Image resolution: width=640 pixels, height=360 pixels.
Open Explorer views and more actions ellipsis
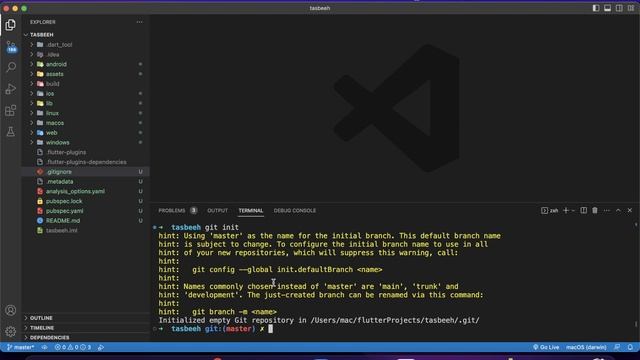click(x=140, y=22)
